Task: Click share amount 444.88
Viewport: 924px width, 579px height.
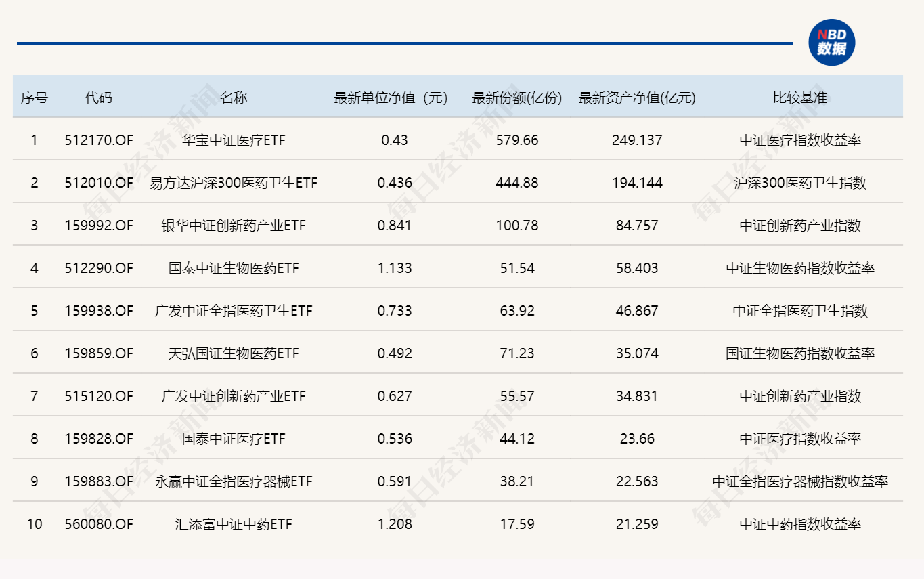Action: click(x=517, y=183)
